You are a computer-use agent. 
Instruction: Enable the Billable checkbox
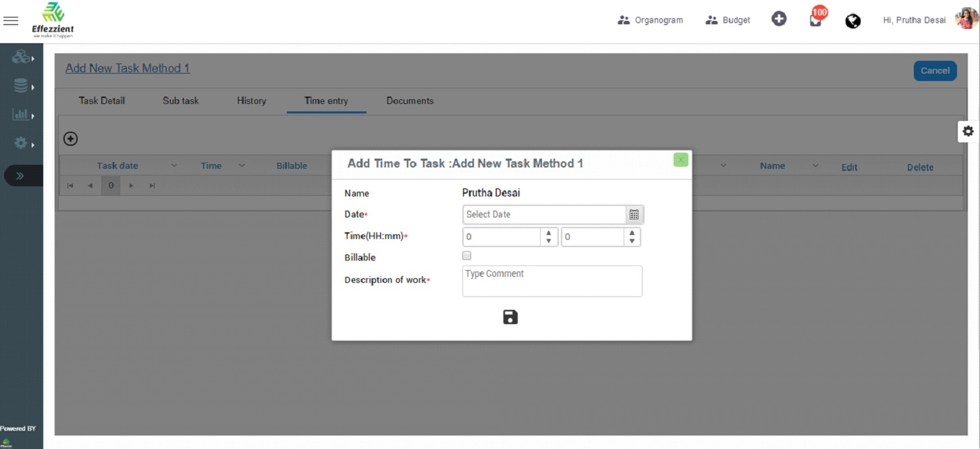tap(466, 256)
